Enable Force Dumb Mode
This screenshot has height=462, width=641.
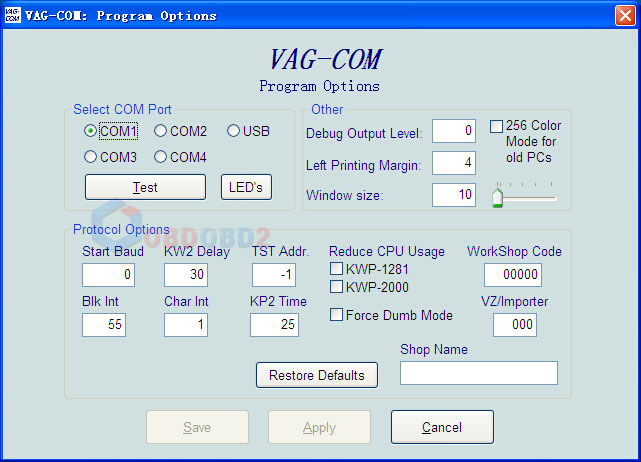point(337,316)
